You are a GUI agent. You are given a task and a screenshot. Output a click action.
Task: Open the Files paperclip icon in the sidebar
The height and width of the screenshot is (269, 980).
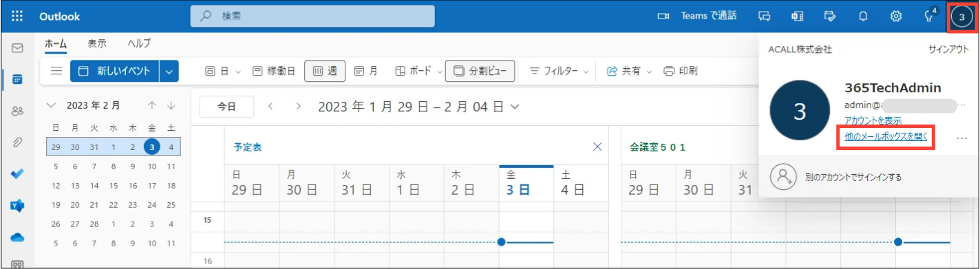click(17, 142)
